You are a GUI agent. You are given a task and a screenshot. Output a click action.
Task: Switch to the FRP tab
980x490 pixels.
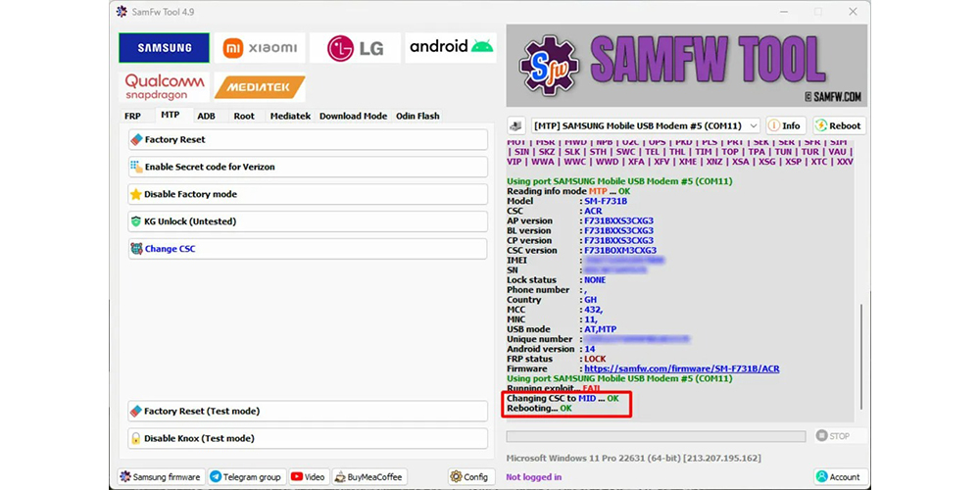(132, 116)
